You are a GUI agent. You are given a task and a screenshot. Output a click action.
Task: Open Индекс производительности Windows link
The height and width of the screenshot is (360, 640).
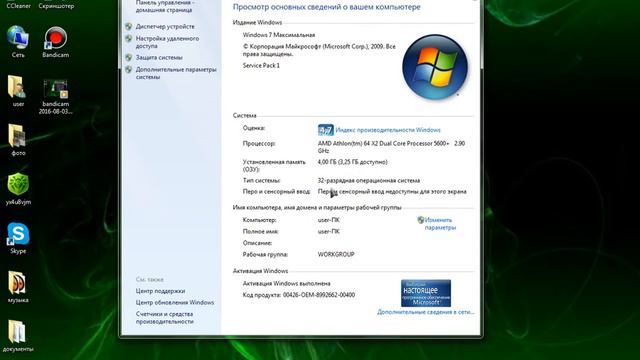coord(388,130)
